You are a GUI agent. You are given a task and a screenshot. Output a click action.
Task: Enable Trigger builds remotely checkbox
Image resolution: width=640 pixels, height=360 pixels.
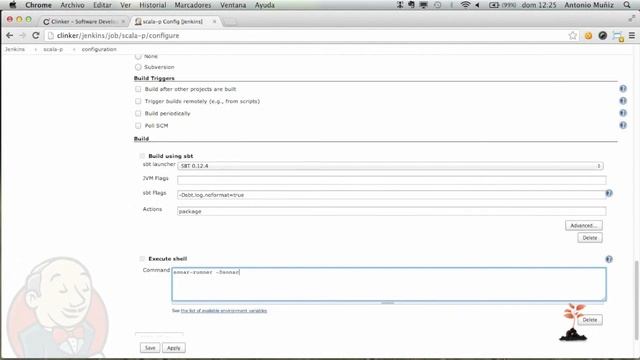[x=138, y=101]
